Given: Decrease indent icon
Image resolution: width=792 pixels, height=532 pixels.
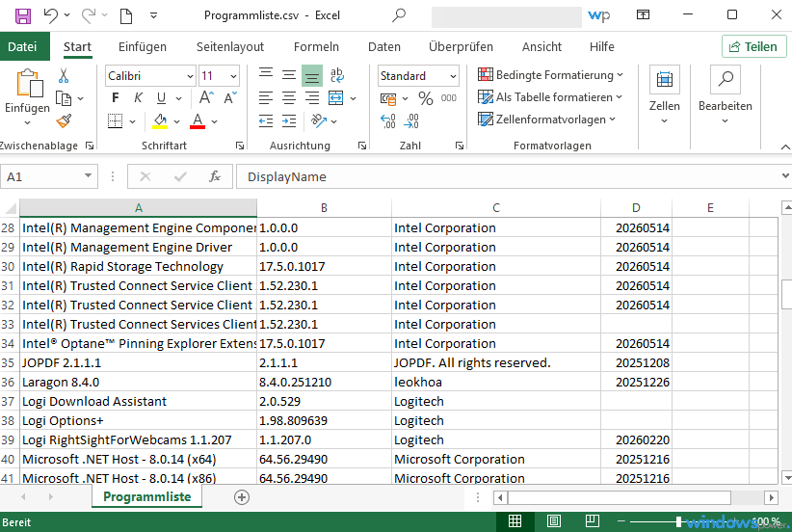Looking at the screenshot, I should pos(266,120).
